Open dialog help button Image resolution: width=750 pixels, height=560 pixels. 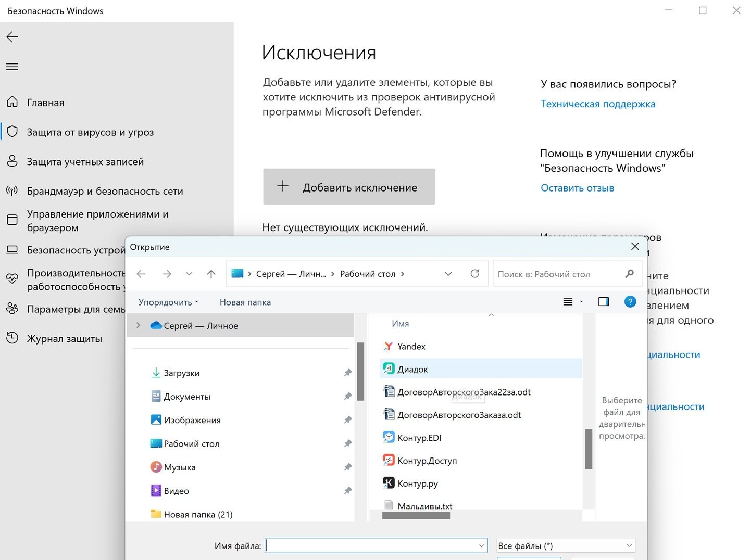point(630,302)
